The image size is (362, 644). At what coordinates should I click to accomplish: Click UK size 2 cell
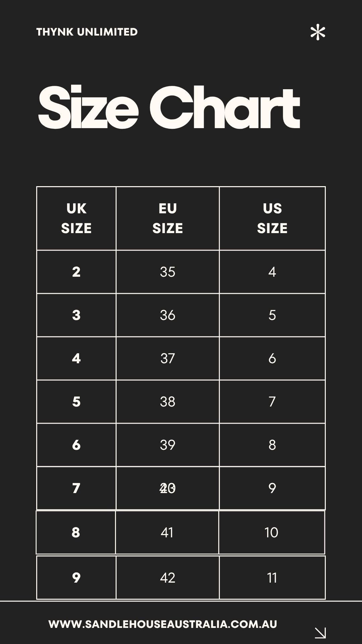(x=76, y=272)
